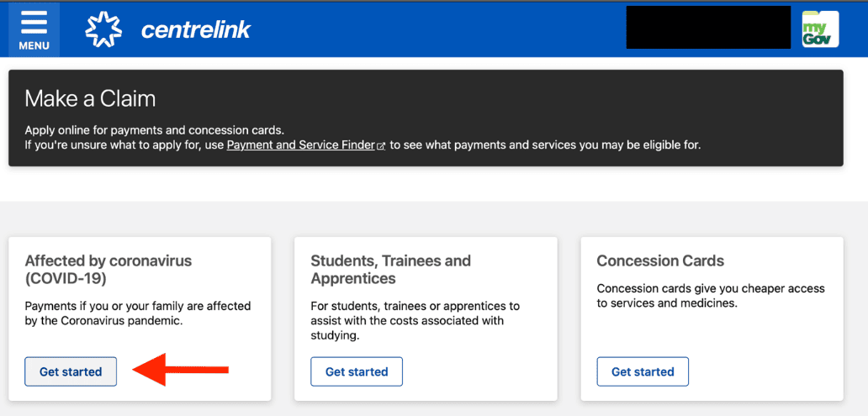The width and height of the screenshot is (868, 416).
Task: Click the external link icon beside Service Finder
Action: point(381,146)
